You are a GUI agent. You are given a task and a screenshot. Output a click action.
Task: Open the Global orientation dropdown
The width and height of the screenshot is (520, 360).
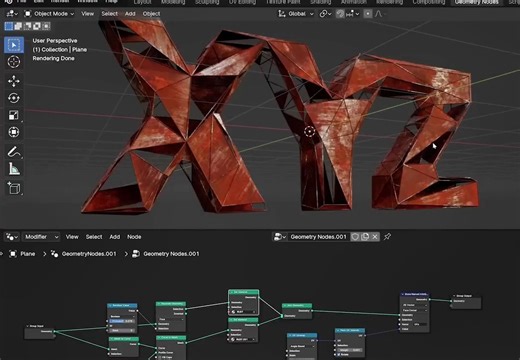(296, 14)
